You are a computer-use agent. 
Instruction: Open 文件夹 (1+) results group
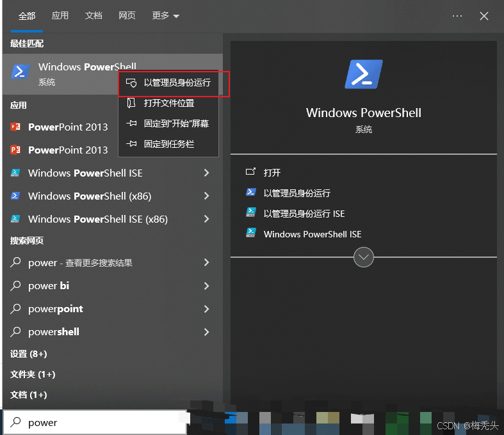[x=33, y=374]
